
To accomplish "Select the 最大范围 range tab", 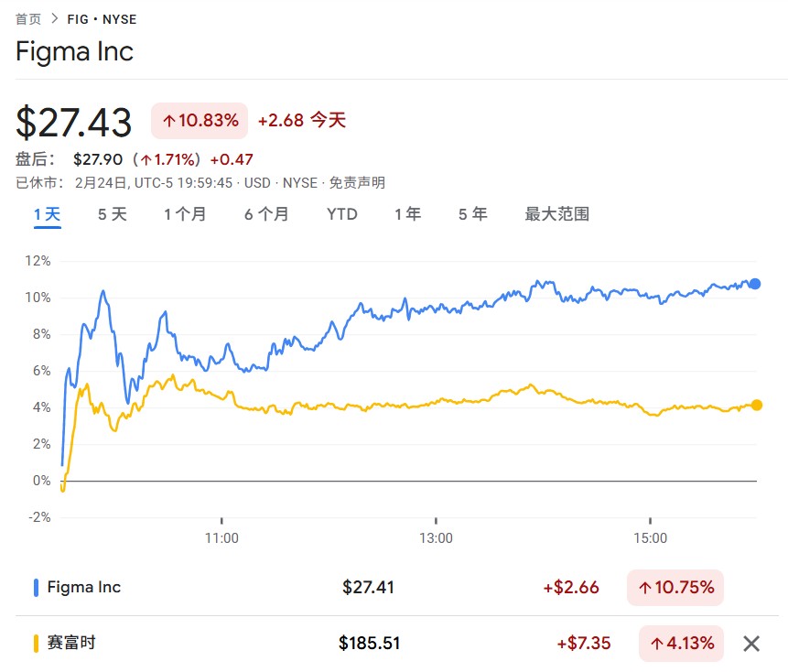I will click(556, 214).
